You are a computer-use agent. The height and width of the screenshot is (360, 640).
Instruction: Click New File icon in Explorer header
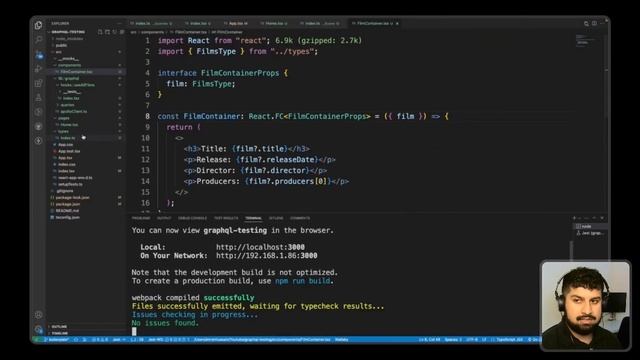100,32
